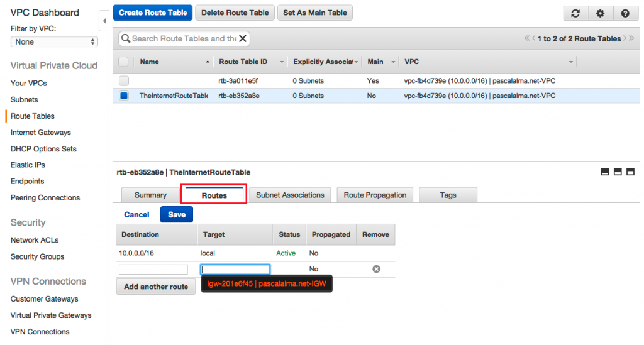The height and width of the screenshot is (345, 644).
Task: Open Security Groups in the sidebar
Action: click(x=37, y=256)
